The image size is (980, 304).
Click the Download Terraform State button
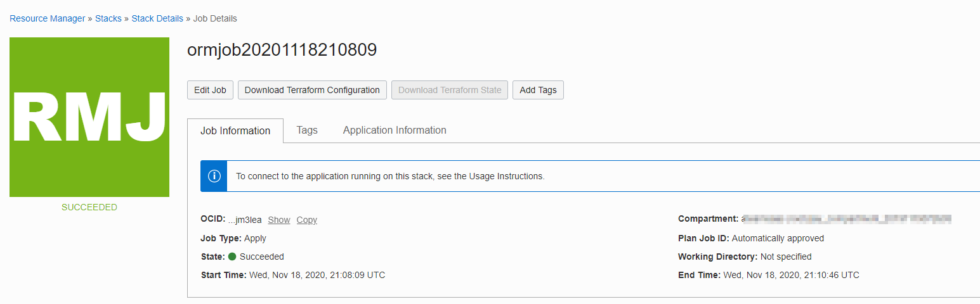450,90
